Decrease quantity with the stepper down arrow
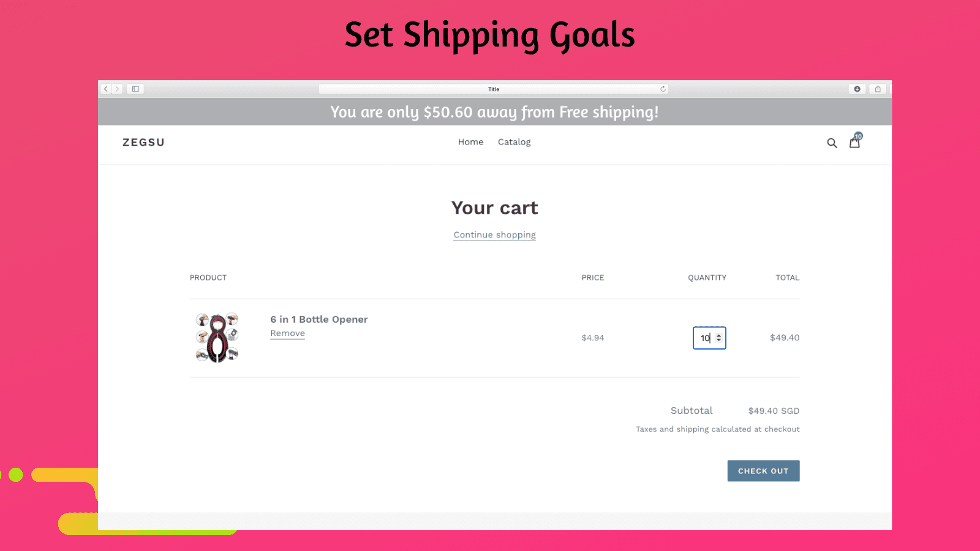Viewport: 980px width, 551px height. point(718,340)
